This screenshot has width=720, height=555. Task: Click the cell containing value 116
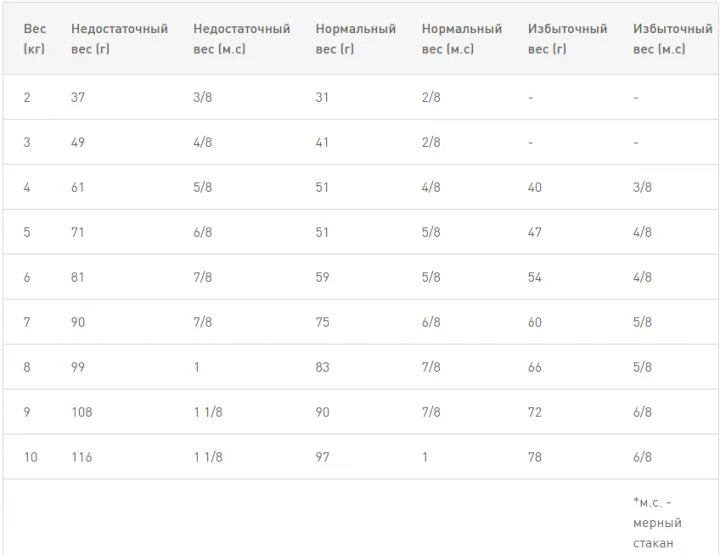point(82,457)
